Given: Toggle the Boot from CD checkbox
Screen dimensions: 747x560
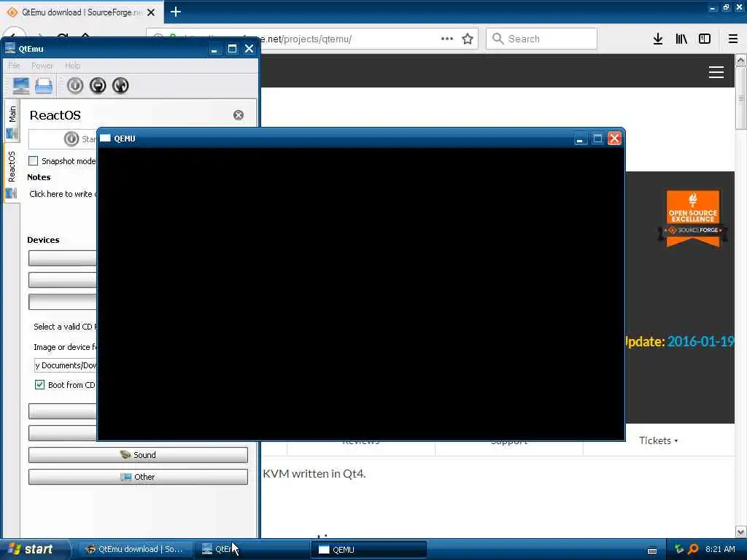Looking at the screenshot, I should (40, 385).
